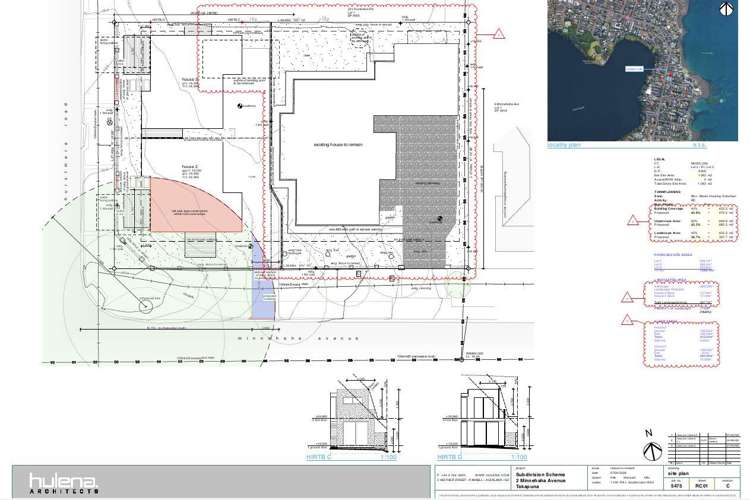This screenshot has width=750, height=500.
Task: Click the 'site plan' drawing name
Action: [x=679, y=473]
